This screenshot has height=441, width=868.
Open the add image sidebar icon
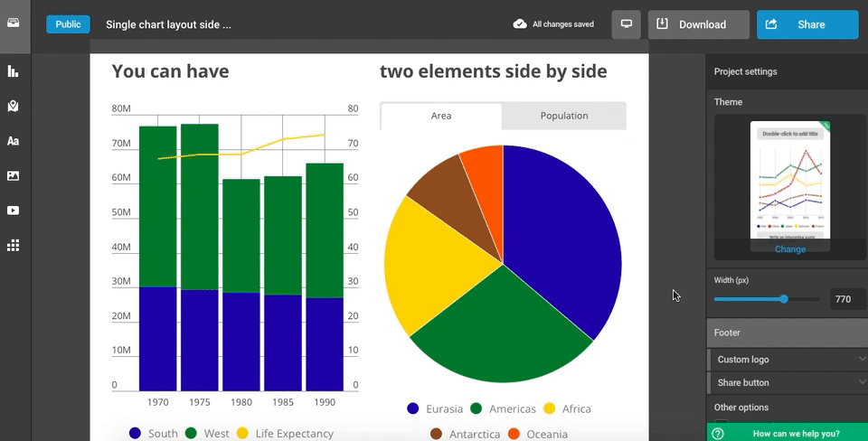pos(13,176)
